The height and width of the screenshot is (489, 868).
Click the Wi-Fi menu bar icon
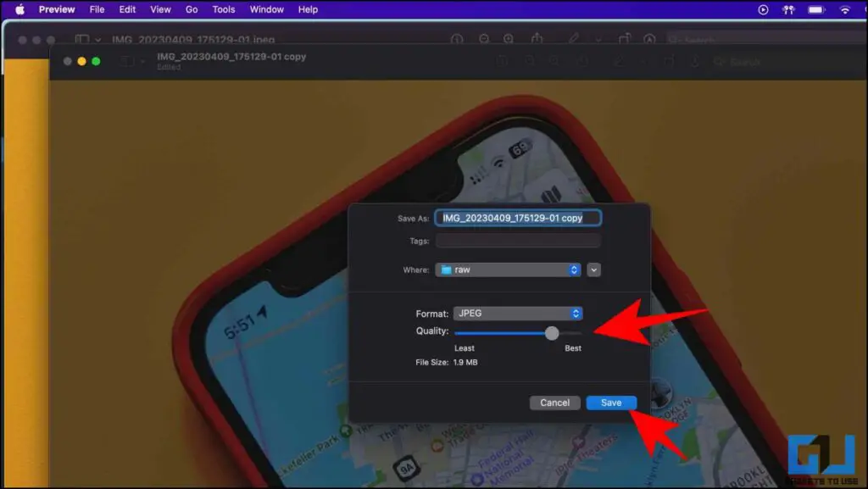[x=845, y=9]
